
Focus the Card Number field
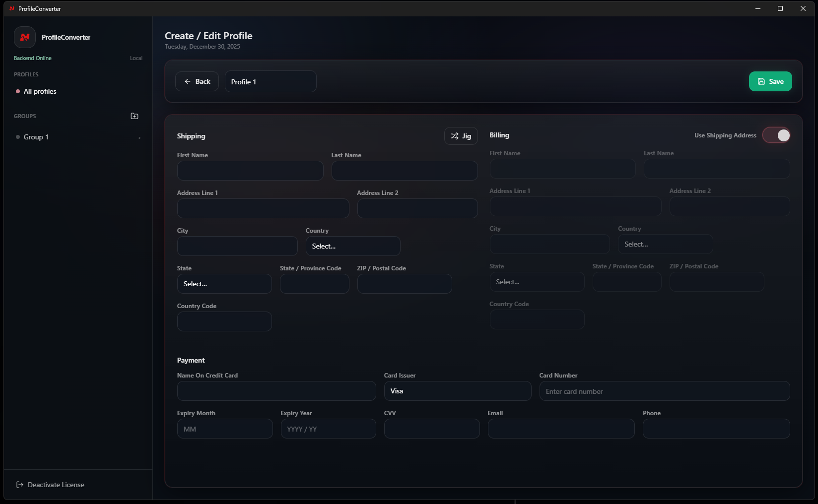(665, 391)
